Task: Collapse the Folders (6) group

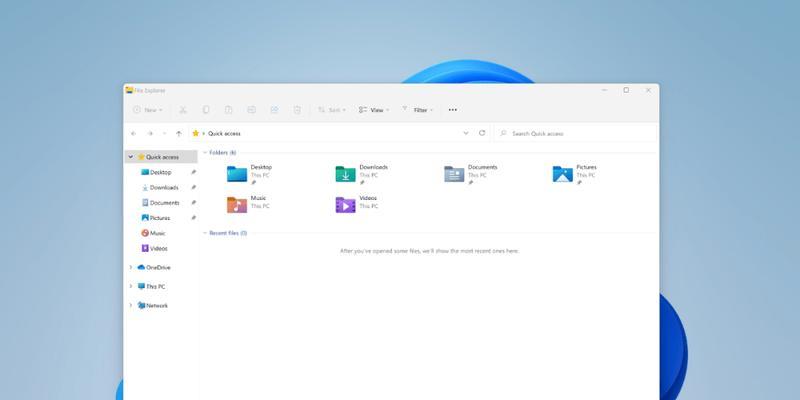Action: pos(205,153)
